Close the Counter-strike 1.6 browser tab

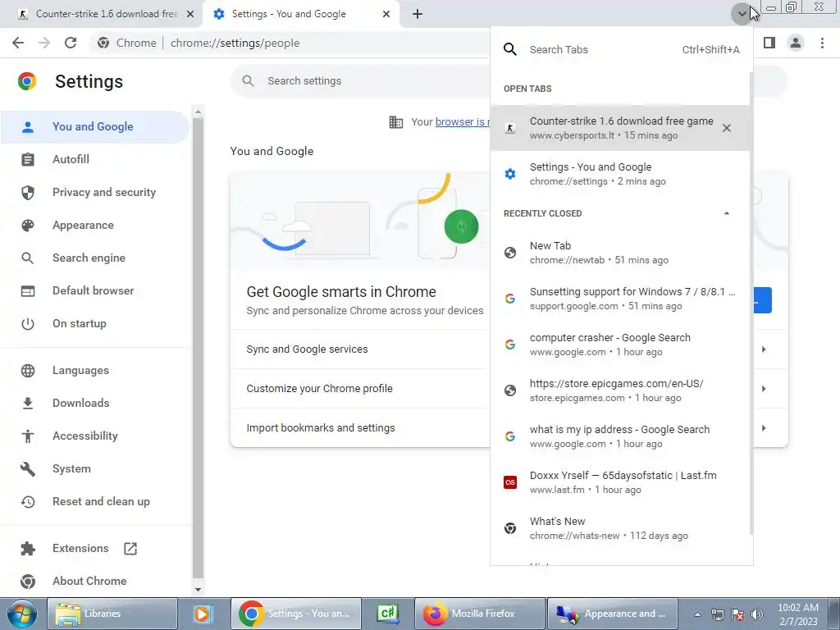click(x=190, y=14)
